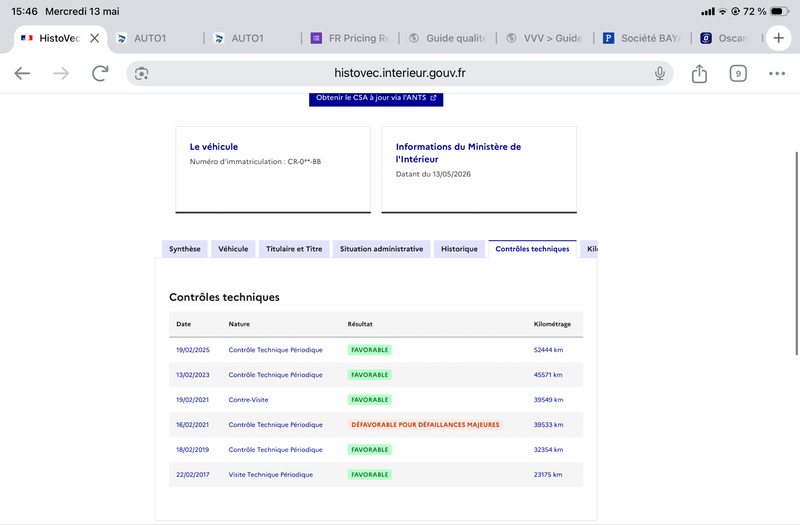Add a new tab with the plus button

(x=778, y=38)
